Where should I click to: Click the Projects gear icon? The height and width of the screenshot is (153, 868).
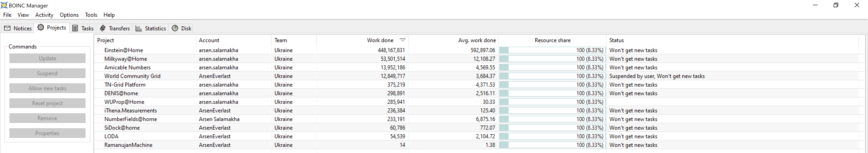(41, 27)
